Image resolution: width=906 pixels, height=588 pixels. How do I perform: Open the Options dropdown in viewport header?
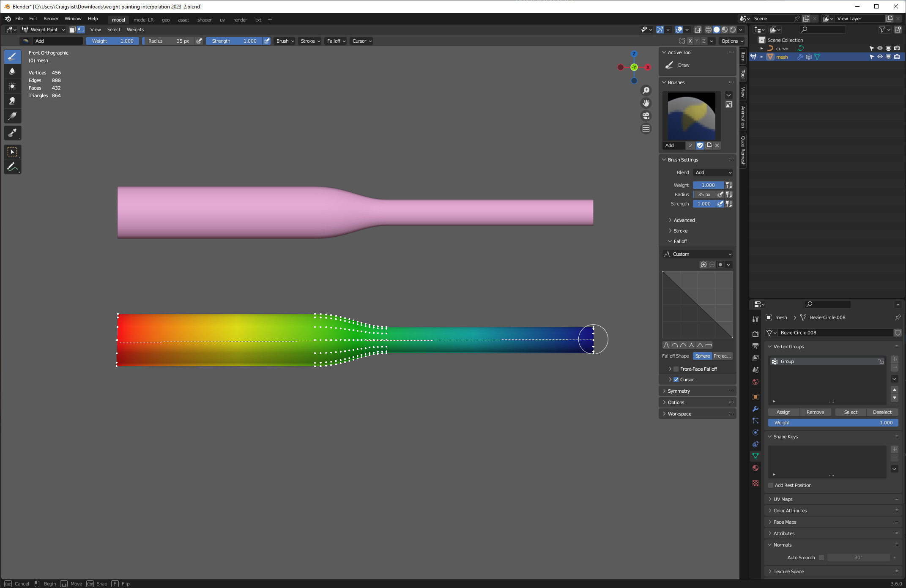(732, 41)
